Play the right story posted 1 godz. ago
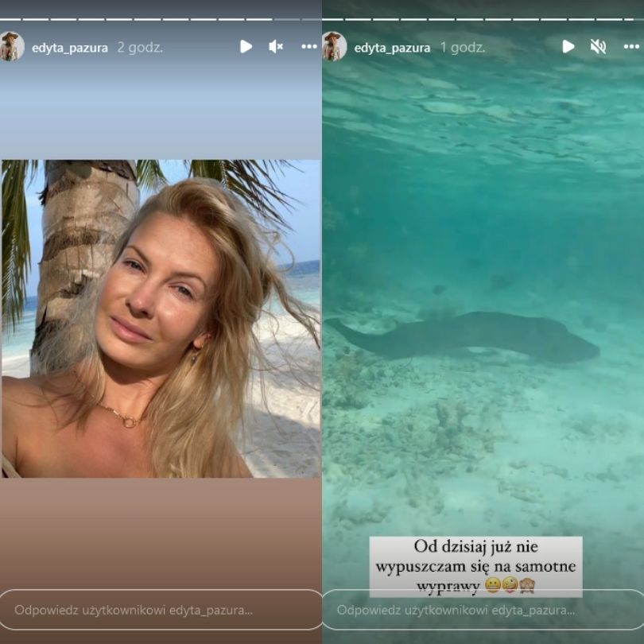 pos(568,46)
